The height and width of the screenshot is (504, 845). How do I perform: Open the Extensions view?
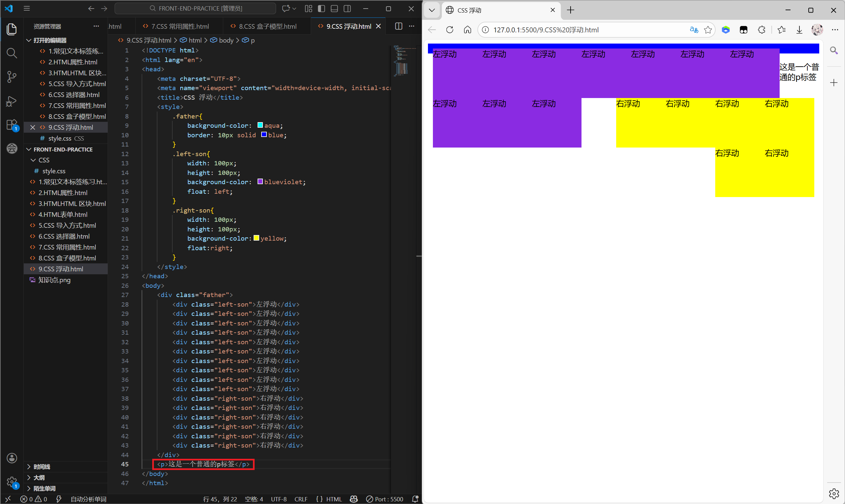click(12, 125)
